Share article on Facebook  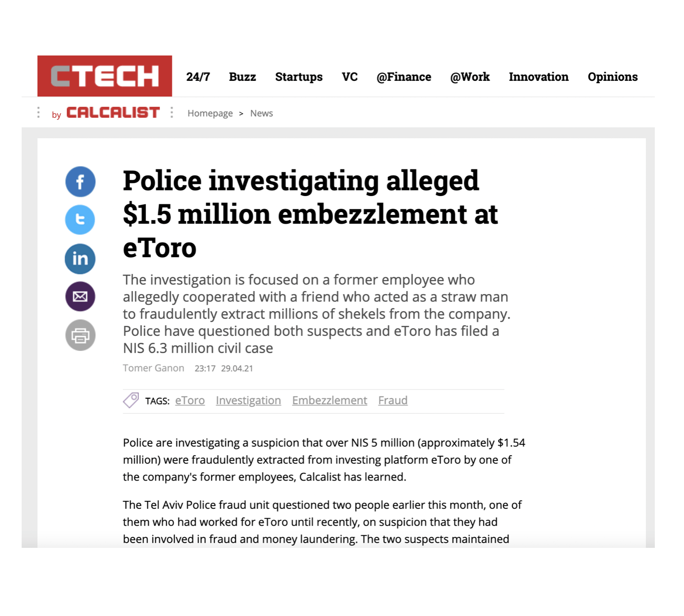[80, 182]
